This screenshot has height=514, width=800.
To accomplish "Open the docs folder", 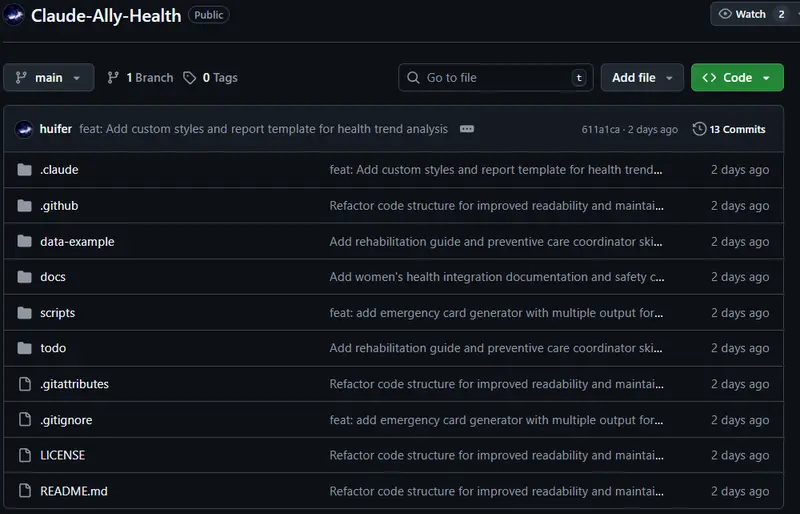I will tap(53, 277).
